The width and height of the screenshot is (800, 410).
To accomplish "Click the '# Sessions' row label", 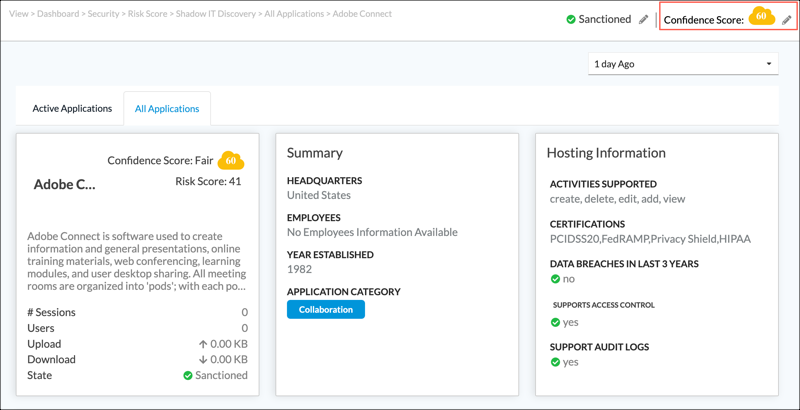I will [52, 313].
